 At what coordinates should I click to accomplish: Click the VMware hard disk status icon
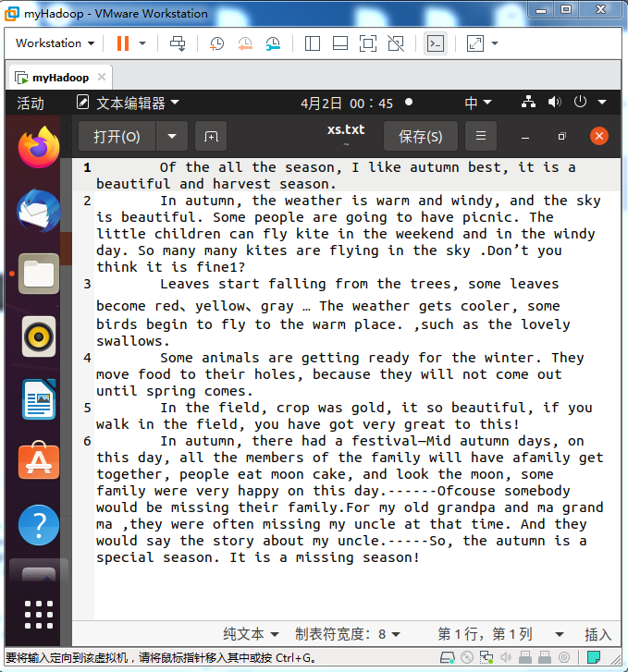(448, 657)
